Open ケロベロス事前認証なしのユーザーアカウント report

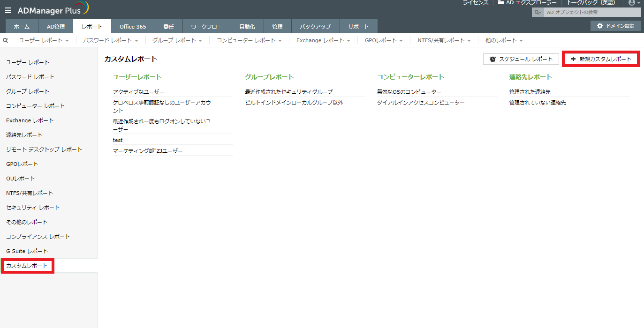tap(162, 106)
